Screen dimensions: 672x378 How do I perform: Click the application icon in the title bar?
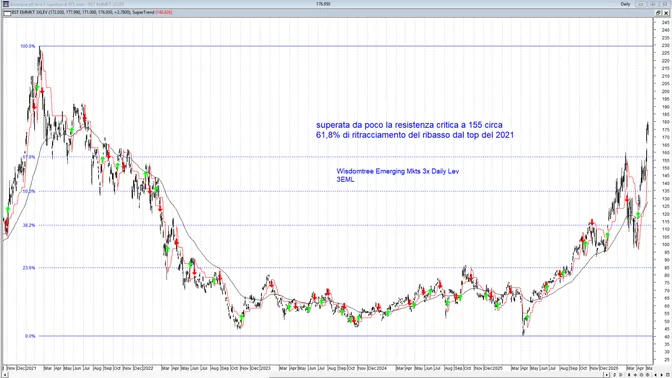click(6, 4)
